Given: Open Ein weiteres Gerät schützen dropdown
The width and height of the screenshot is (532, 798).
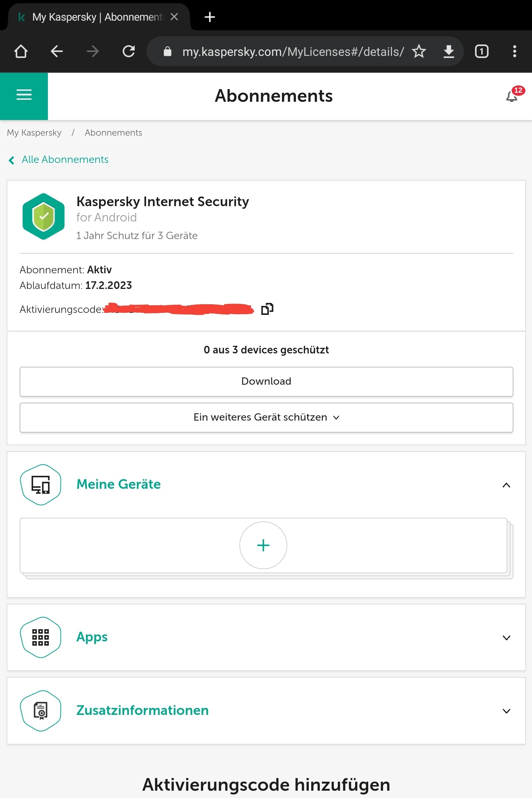Looking at the screenshot, I should tap(266, 417).
